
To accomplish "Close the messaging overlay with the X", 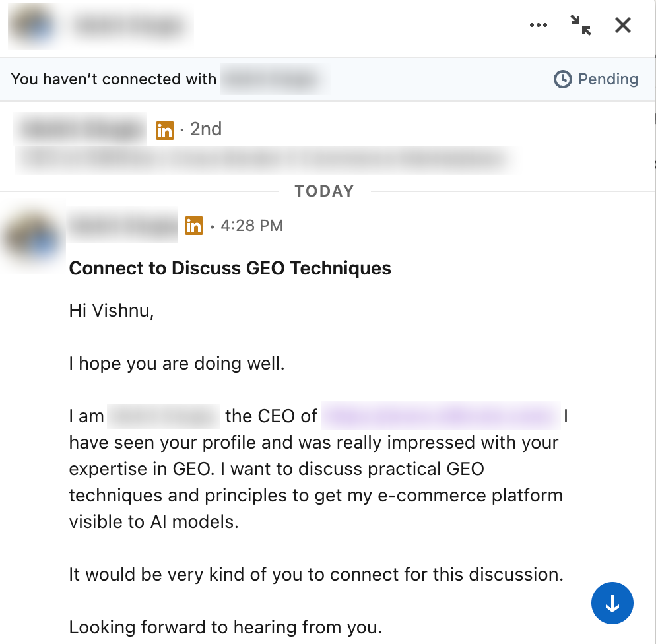I will [622, 25].
